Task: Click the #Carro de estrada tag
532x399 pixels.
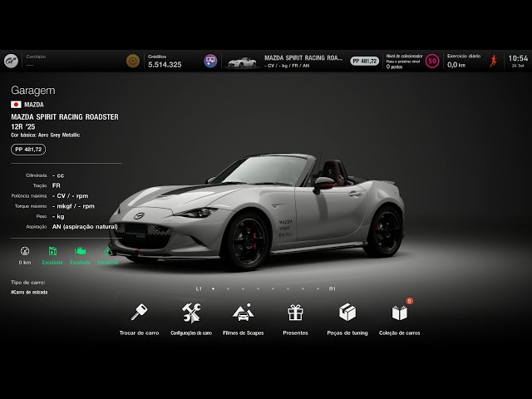Action: 29,292
